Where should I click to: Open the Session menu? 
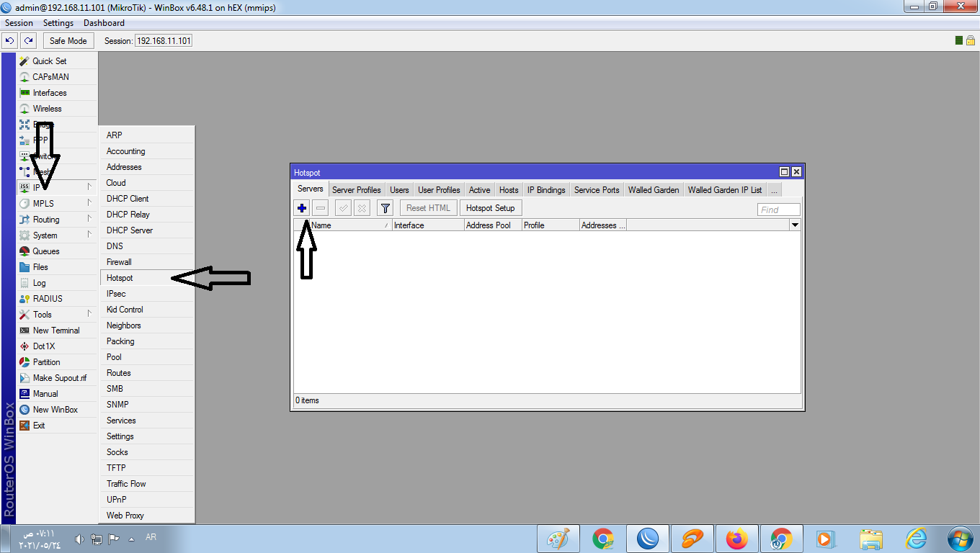point(19,23)
